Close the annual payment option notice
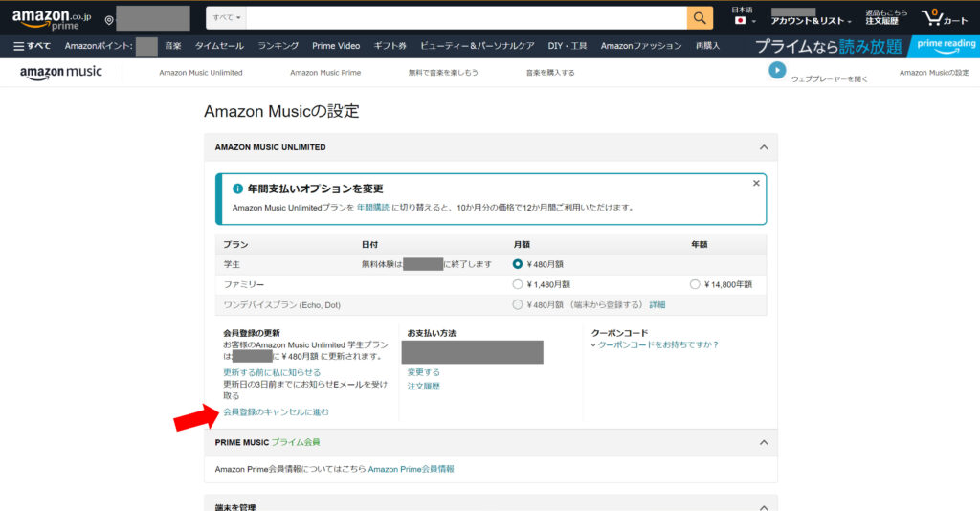The height and width of the screenshot is (511, 980). (756, 183)
